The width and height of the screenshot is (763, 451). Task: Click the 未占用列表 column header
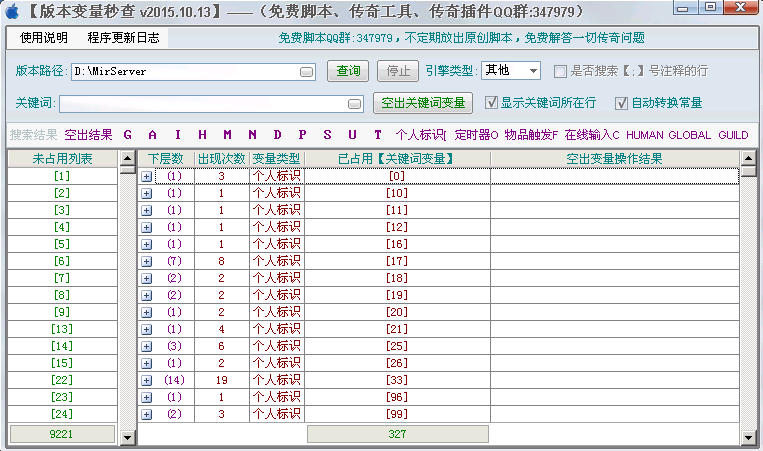click(x=62, y=159)
